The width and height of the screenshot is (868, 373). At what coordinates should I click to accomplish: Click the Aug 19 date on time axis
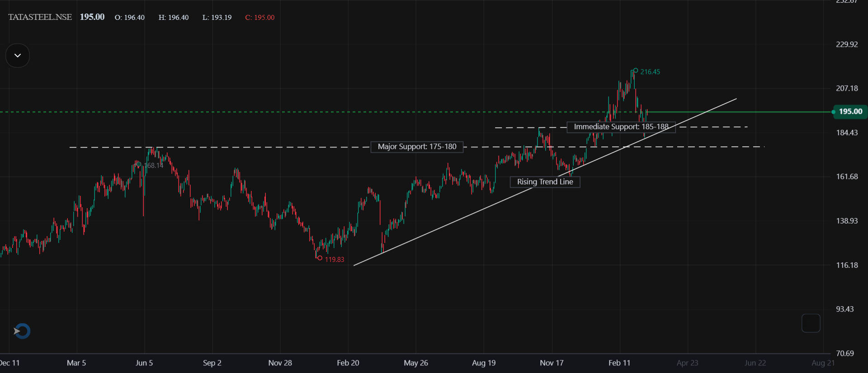484,363
